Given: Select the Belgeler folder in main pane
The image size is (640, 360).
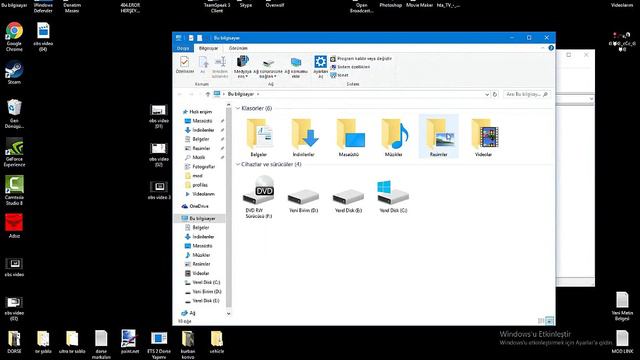Looking at the screenshot, I should [x=259, y=138].
